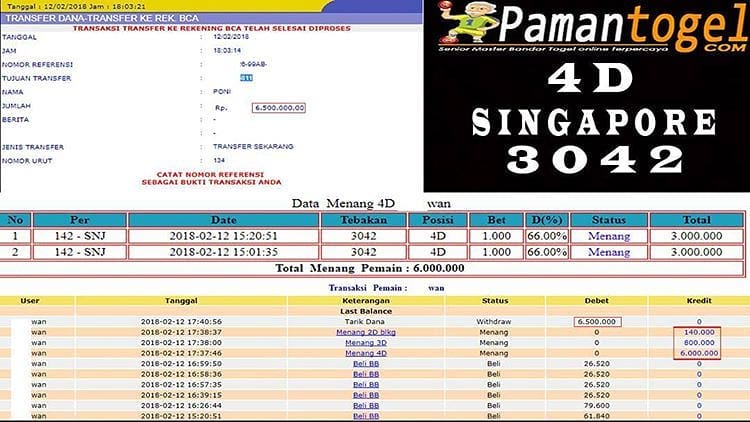Screen dimensions: 750x422
Task: Open Beli BB link at 16:57:35
Action: click(365, 385)
